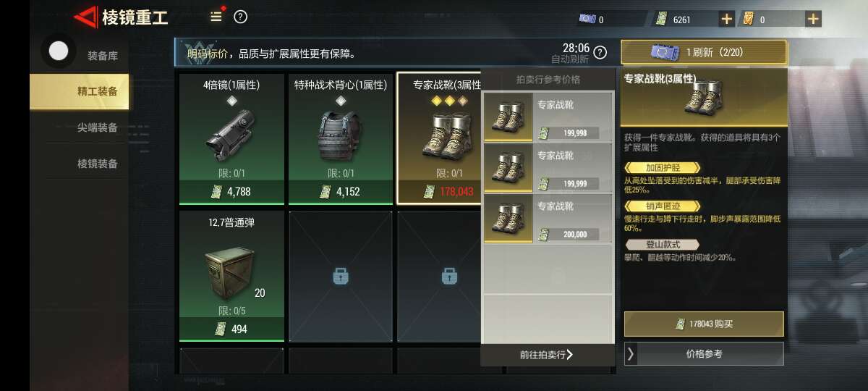Image resolution: width=868 pixels, height=391 pixels.
Task: Click the 刷新 (2/20) refresh button
Action: tap(704, 52)
